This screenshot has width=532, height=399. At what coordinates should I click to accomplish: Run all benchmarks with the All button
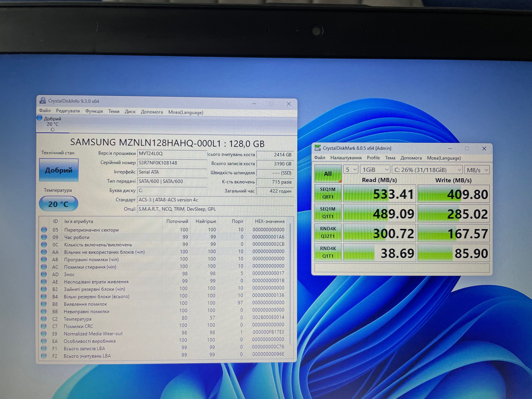pyautogui.click(x=328, y=173)
